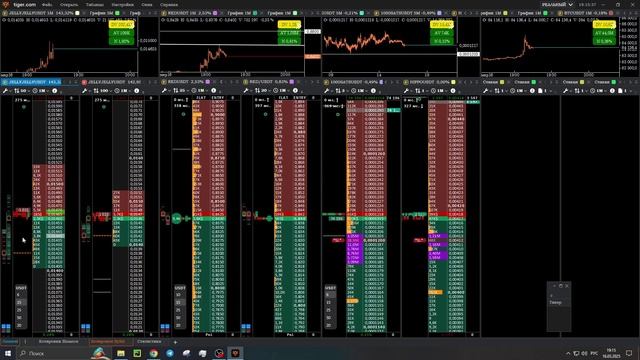Open Windows Start menu
This screenshot has width=640, height=360.
7,353
